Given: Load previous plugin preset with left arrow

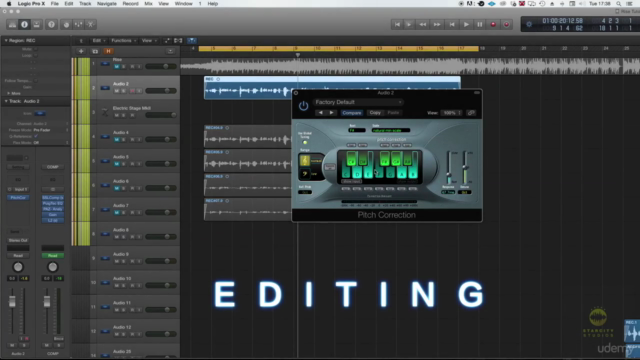Looking at the screenshot, I should coord(320,113).
